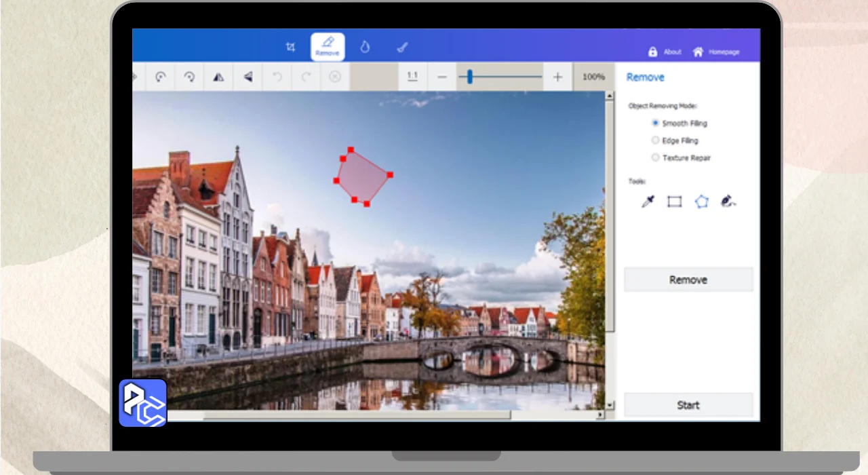The width and height of the screenshot is (868, 475).
Task: Rotate the image counterclockwise
Action: pos(161,77)
